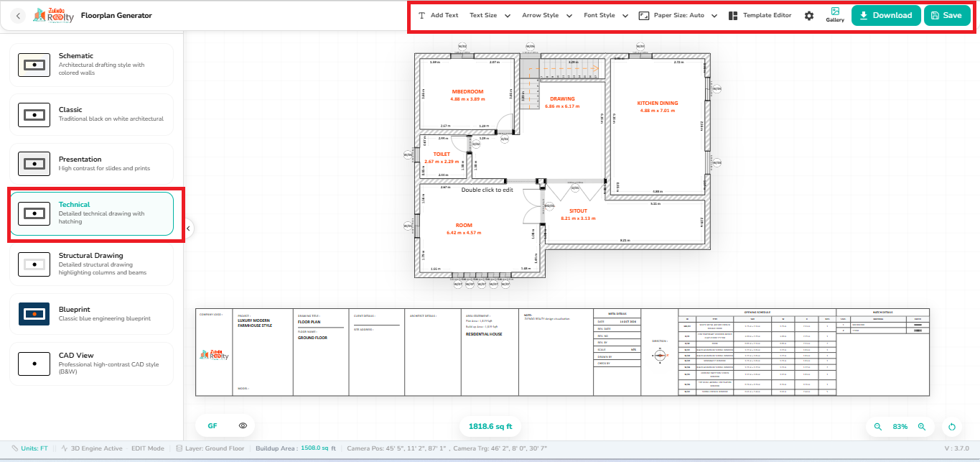Click the version V : 3.7.0 label
Viewport: 980px width, 462px height.
click(957, 448)
